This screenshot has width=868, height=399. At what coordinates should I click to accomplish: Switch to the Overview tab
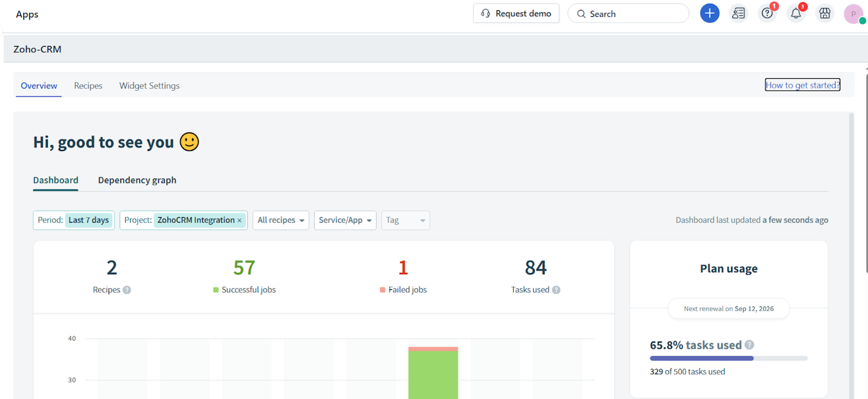(x=39, y=86)
